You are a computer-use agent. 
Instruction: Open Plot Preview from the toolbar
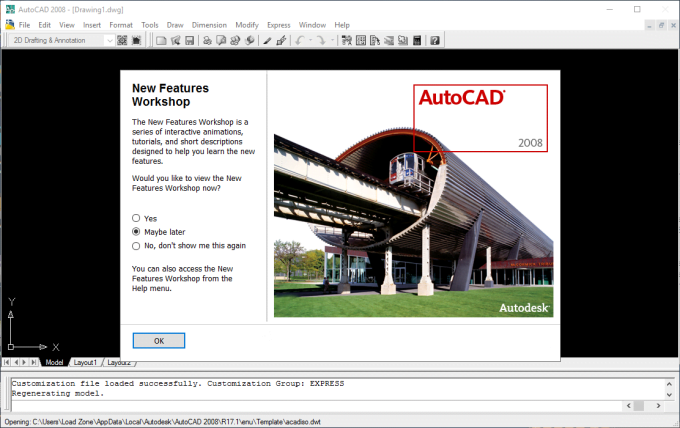(x=221, y=41)
